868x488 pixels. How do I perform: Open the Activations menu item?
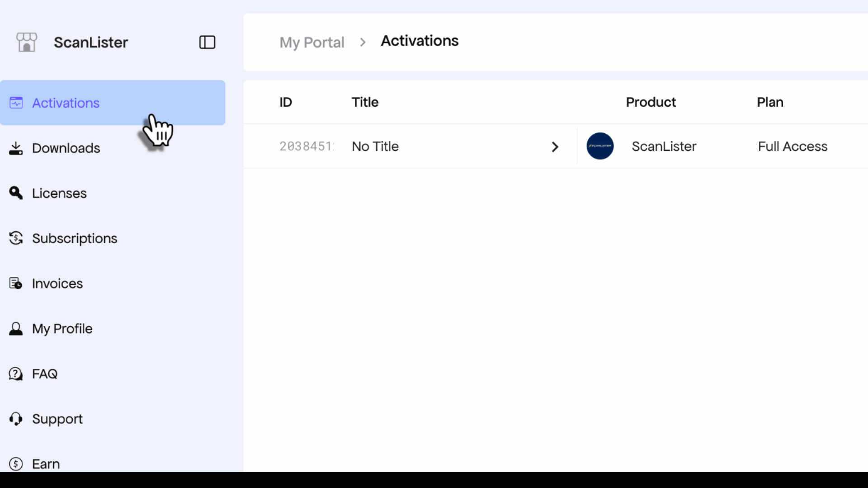point(113,103)
